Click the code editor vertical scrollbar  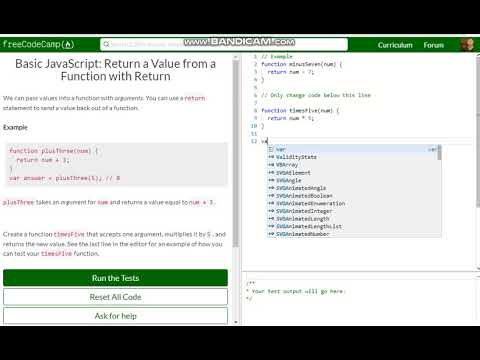[x=478, y=132]
